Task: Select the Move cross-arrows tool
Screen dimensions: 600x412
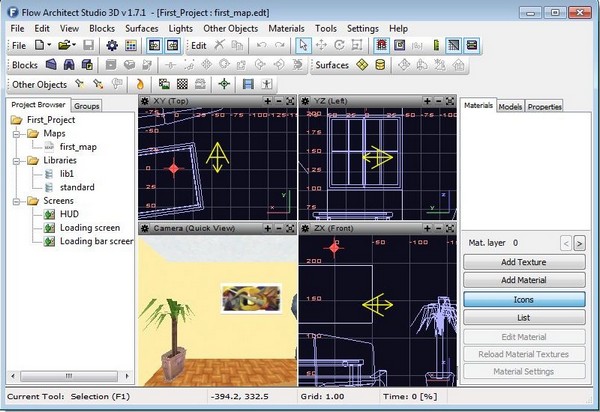Action: tap(321, 45)
